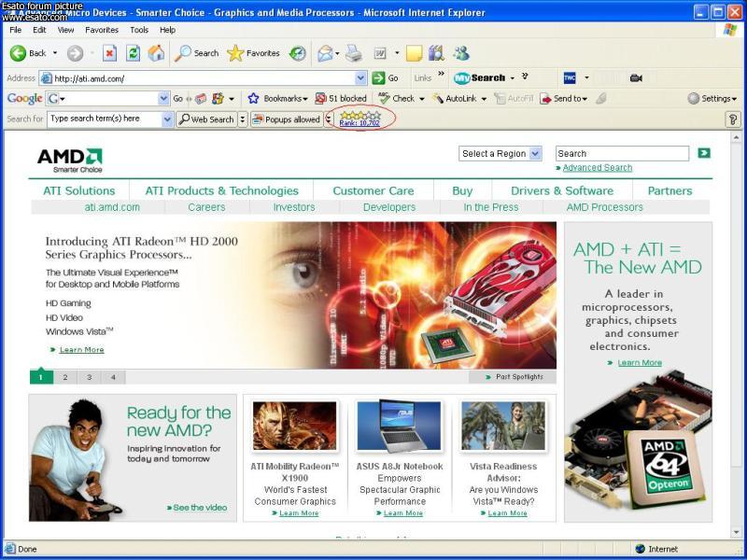Open the Edit menu
Image resolution: width=747 pixels, height=560 pixels.
coord(39,30)
